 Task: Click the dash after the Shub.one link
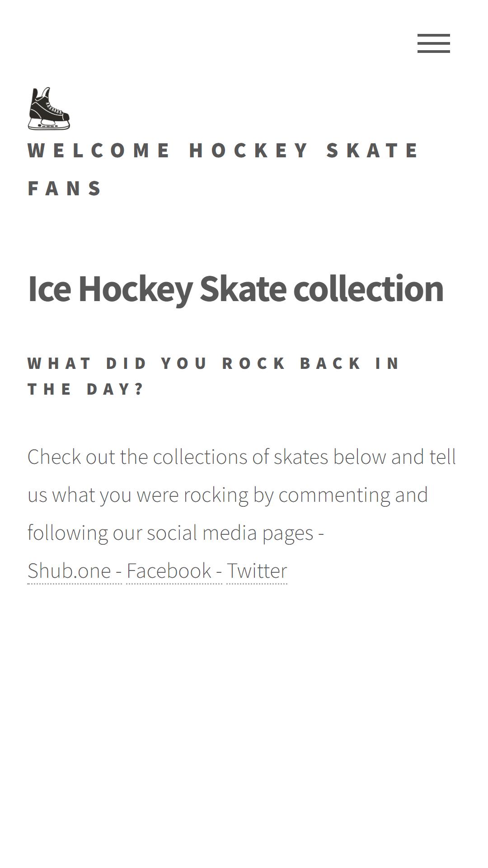[118, 571]
